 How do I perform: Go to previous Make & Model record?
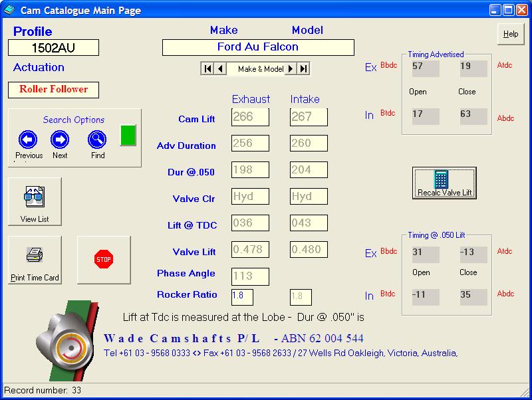point(220,69)
